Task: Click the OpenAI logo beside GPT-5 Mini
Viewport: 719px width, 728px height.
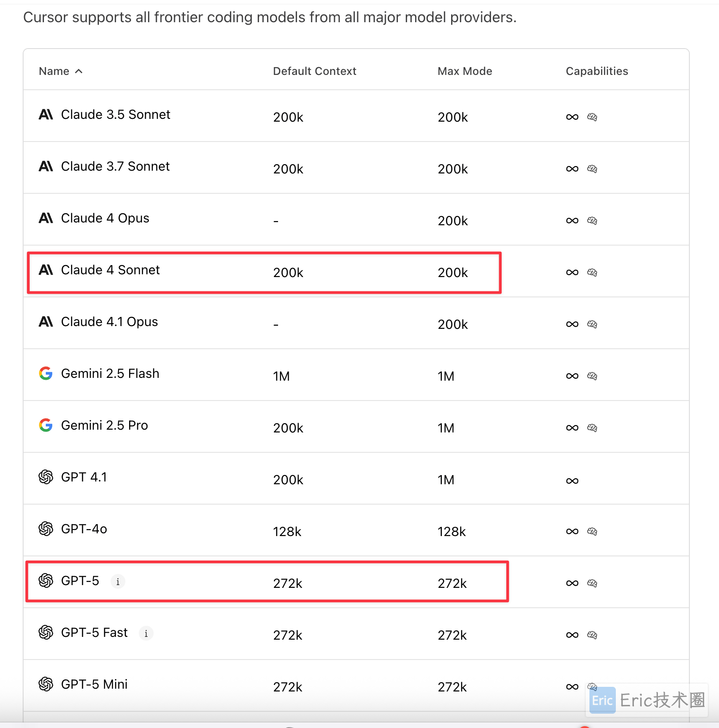Action: [46, 684]
